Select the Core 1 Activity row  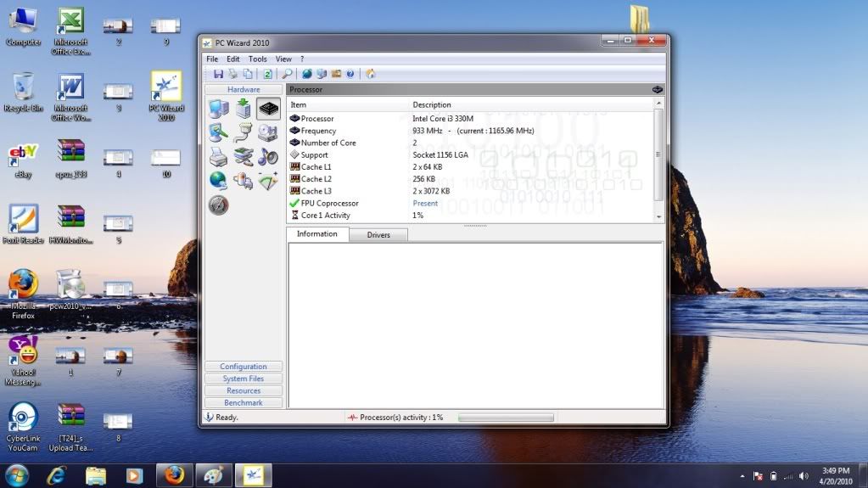click(x=470, y=216)
